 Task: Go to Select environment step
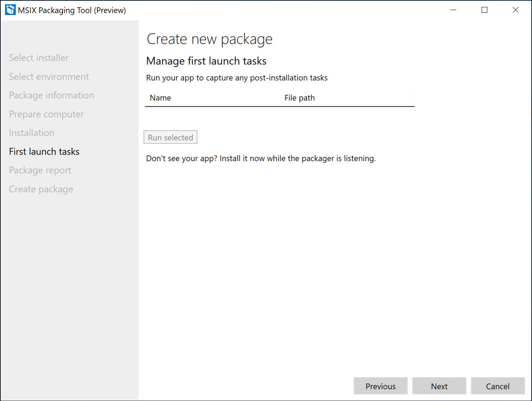pos(49,77)
